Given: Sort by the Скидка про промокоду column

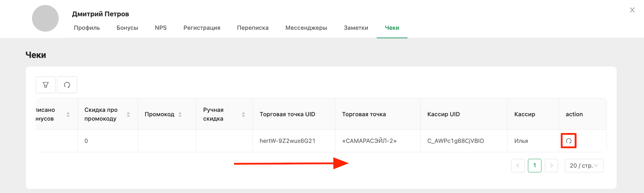Looking at the screenshot, I should tap(128, 114).
